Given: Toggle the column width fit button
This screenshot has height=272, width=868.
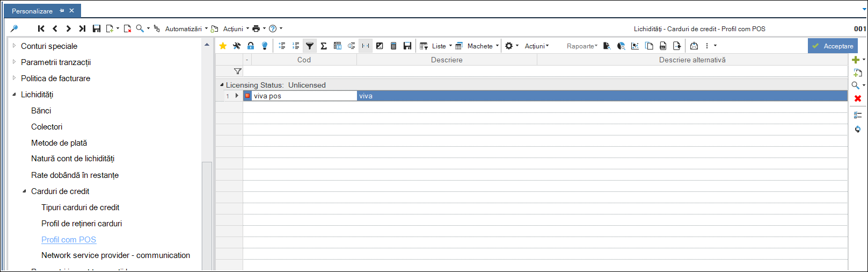Looking at the screenshot, I should point(366,46).
